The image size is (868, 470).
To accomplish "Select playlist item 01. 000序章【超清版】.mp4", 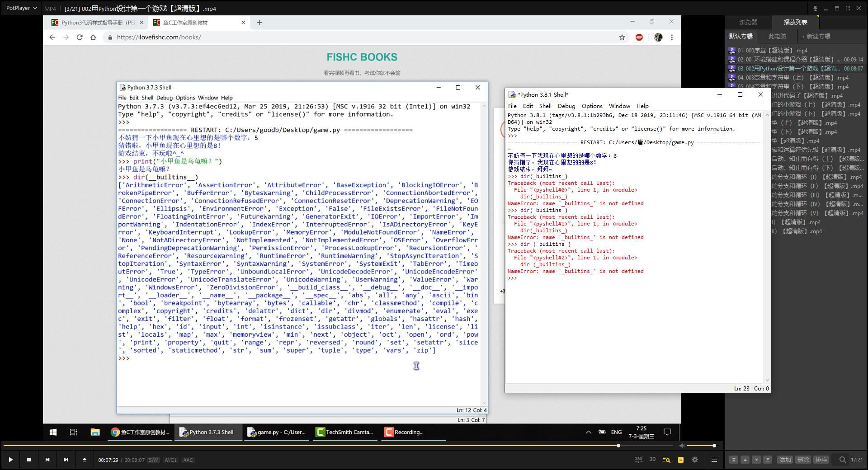I will pyautogui.click(x=796, y=50).
